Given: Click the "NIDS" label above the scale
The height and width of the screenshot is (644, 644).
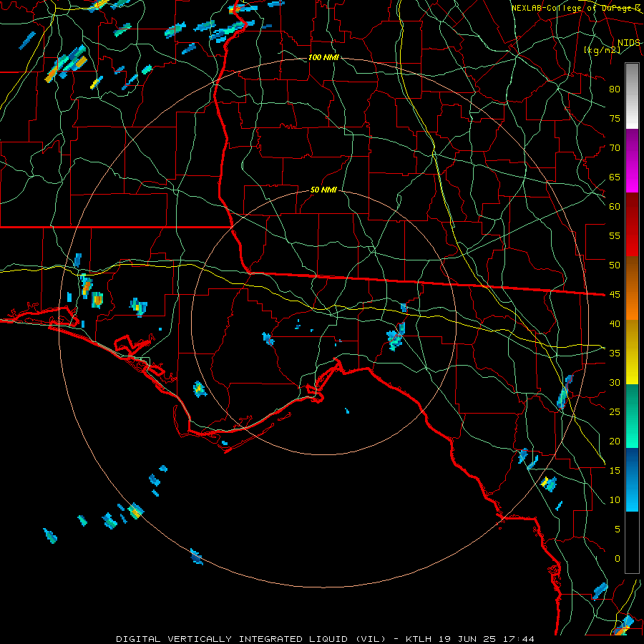Looking at the screenshot, I should click(628, 43).
